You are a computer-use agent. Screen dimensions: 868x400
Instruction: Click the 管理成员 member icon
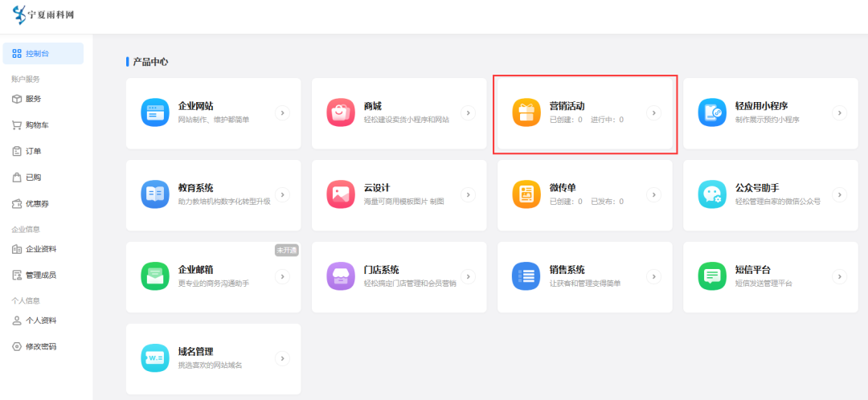click(x=17, y=275)
